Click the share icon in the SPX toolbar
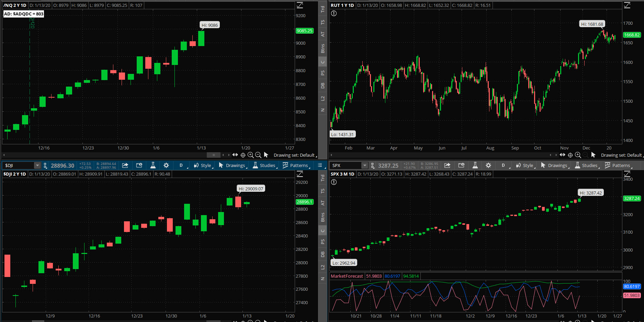Image resolution: width=644 pixels, height=322 pixels. coord(447,165)
